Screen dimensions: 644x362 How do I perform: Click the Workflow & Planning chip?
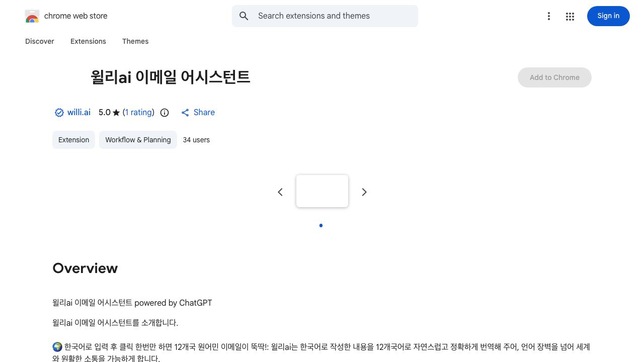point(138,140)
